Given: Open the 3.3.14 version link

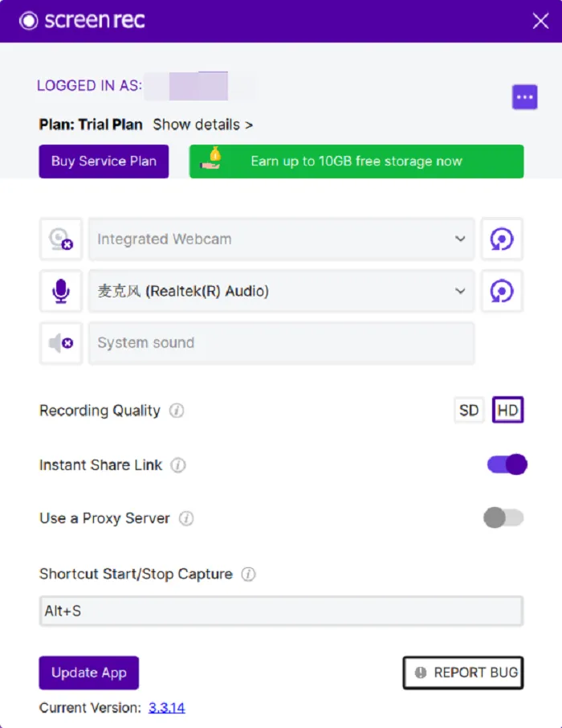Looking at the screenshot, I should [x=167, y=708].
